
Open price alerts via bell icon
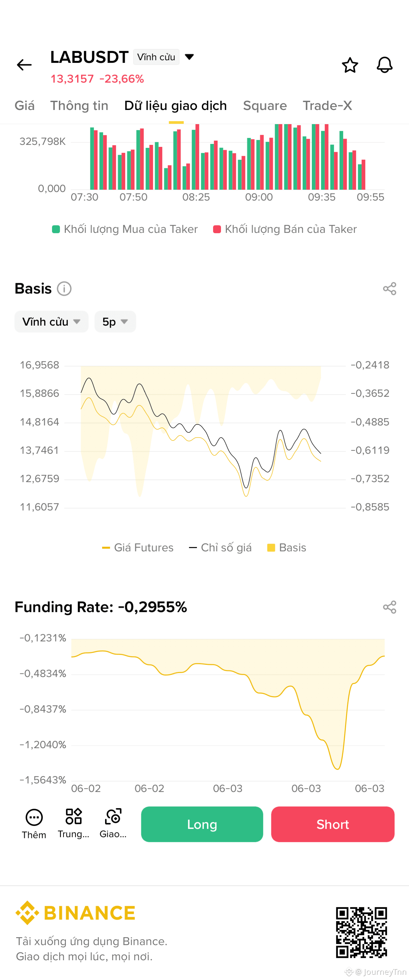tap(384, 65)
